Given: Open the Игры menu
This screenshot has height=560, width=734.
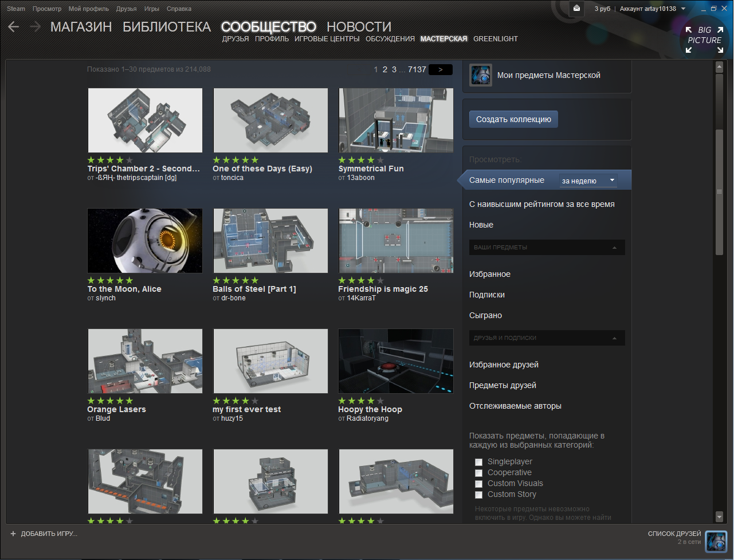Looking at the screenshot, I should coord(152,9).
